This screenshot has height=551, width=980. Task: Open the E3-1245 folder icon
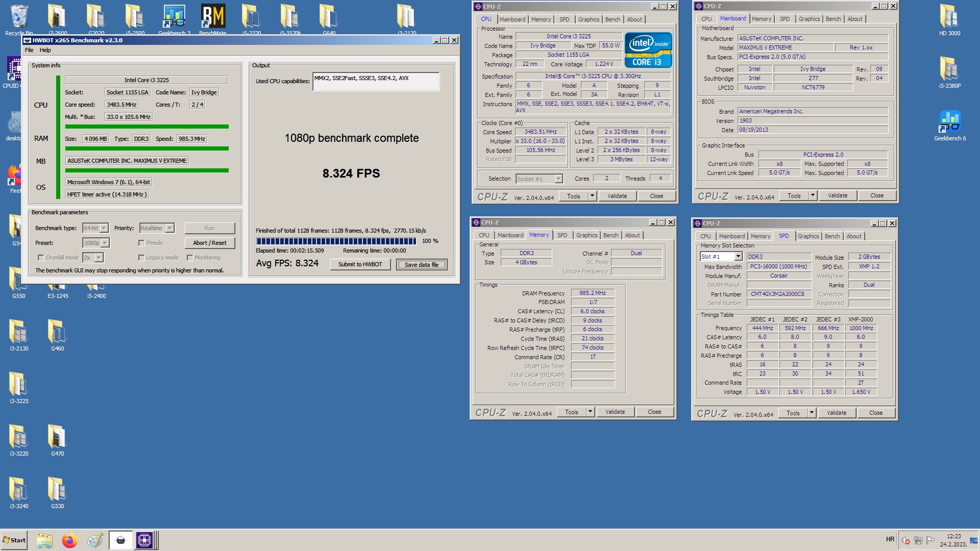[58, 291]
